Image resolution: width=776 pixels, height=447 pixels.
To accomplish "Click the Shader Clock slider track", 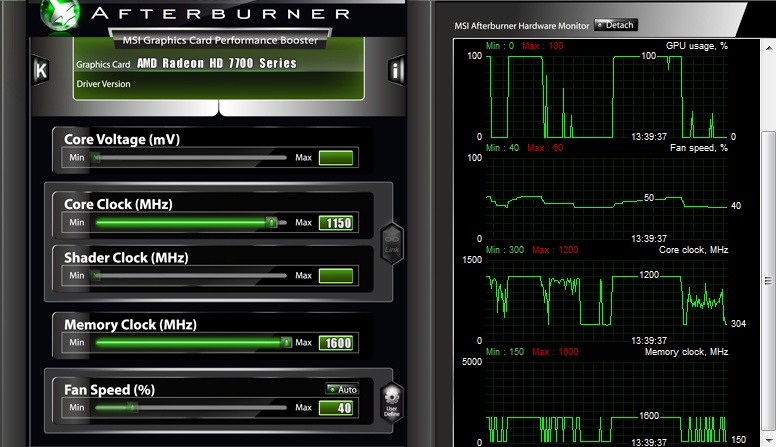I will tap(191, 275).
